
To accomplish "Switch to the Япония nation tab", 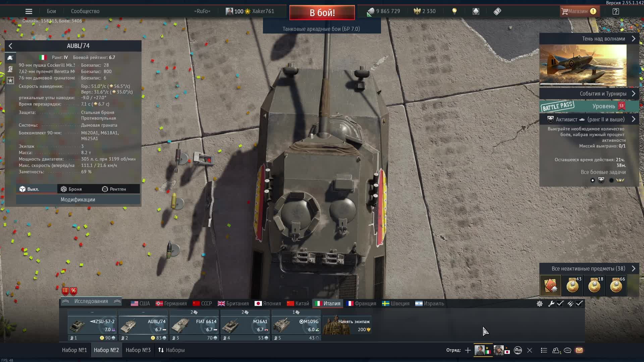I will (268, 304).
